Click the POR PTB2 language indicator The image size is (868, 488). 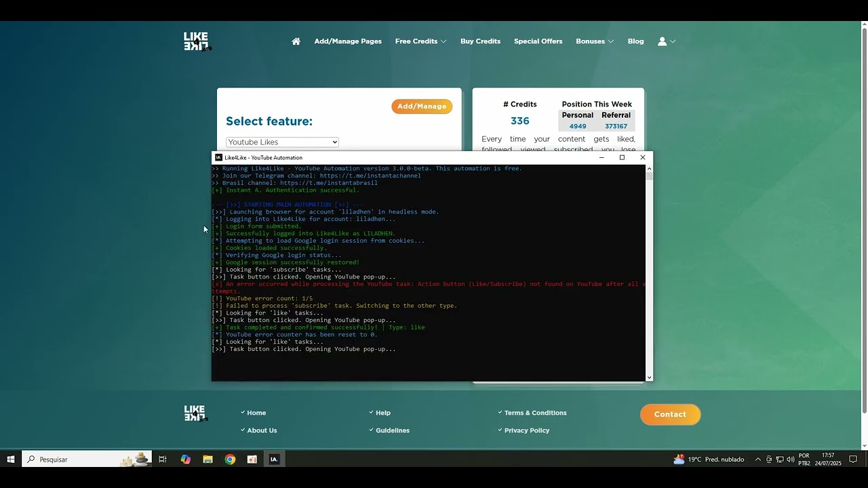(x=804, y=460)
